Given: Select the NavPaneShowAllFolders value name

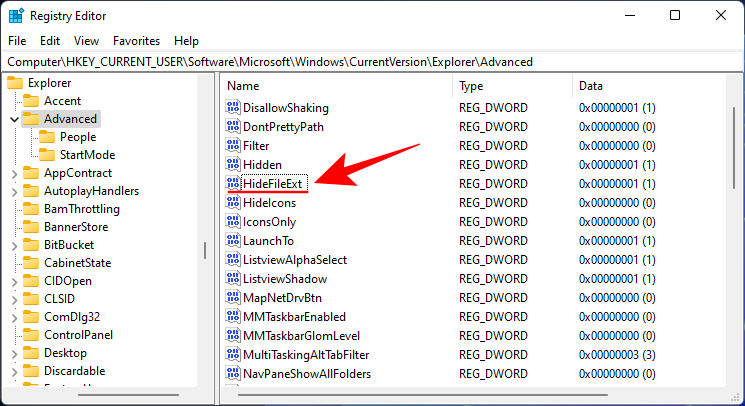Looking at the screenshot, I should (307, 374).
